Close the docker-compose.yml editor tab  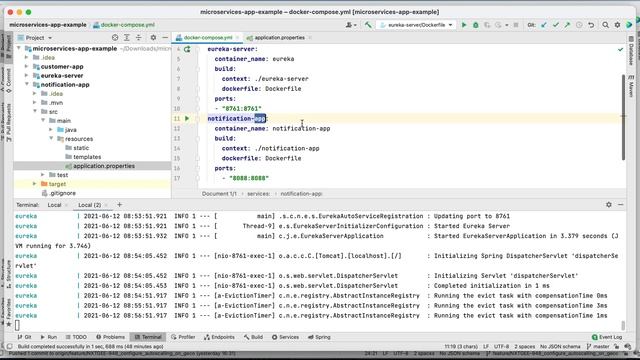237,38
